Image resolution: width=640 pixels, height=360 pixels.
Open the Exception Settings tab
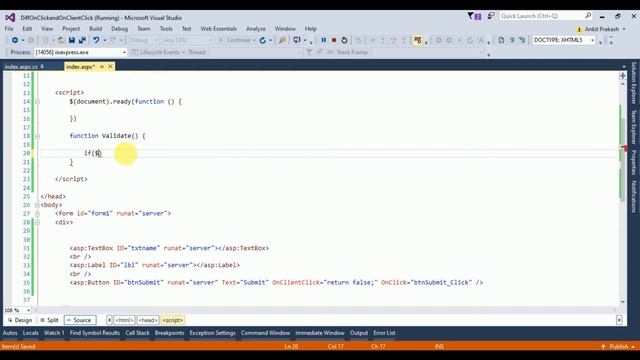point(212,333)
